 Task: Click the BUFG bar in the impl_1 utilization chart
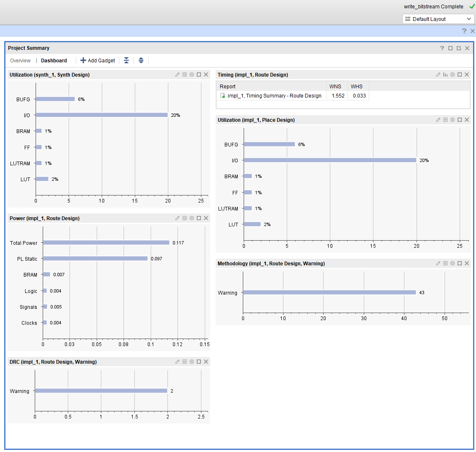tap(270, 144)
